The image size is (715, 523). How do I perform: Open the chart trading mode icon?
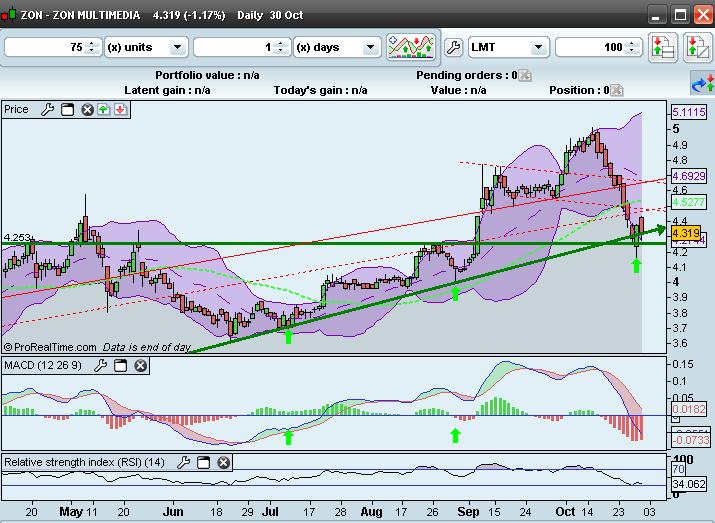pyautogui.click(x=698, y=47)
